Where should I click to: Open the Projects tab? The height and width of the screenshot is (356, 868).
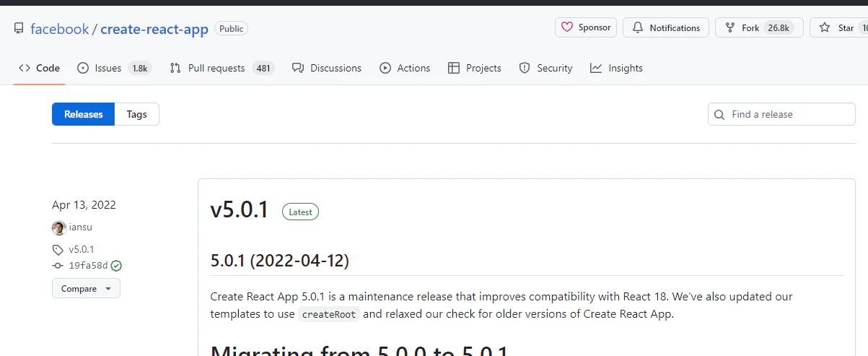coord(475,68)
